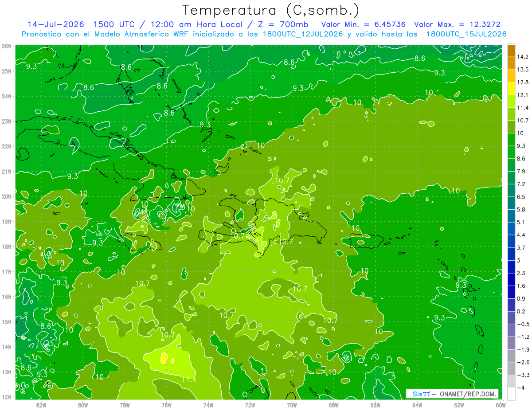This screenshot has height=411, width=532.
Task: Click the orange legend band between 14.2 and 13.5
Action: coord(511,63)
